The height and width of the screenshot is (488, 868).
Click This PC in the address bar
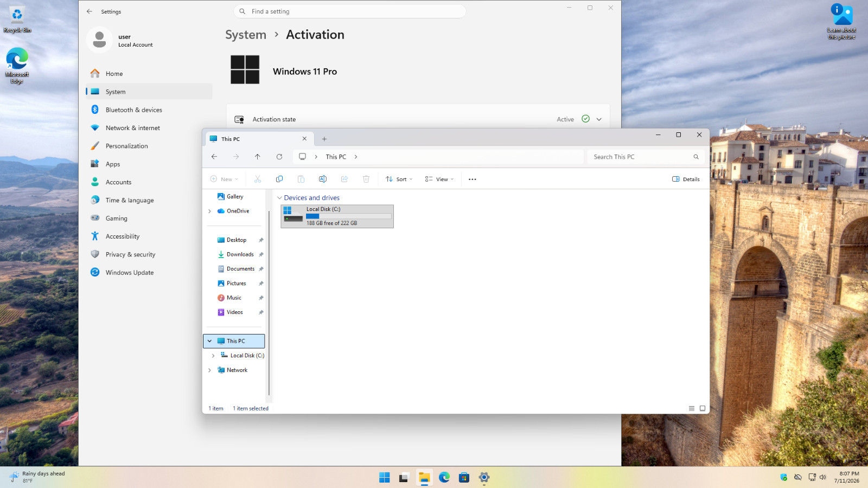(336, 157)
